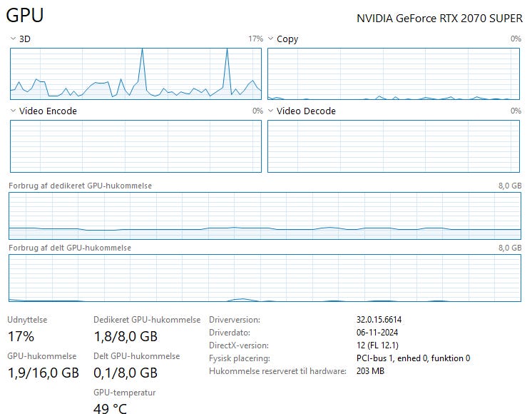This screenshot has height=414, width=532.
Task: Select the 1,9/16,0 GB GPU-hukommelse value
Action: (43, 373)
